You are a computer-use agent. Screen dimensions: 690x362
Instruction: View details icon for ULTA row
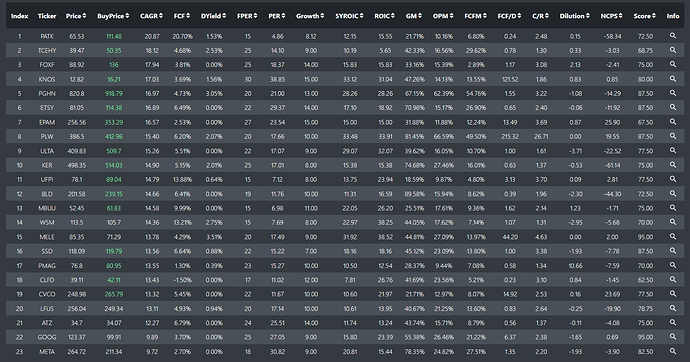[672, 150]
